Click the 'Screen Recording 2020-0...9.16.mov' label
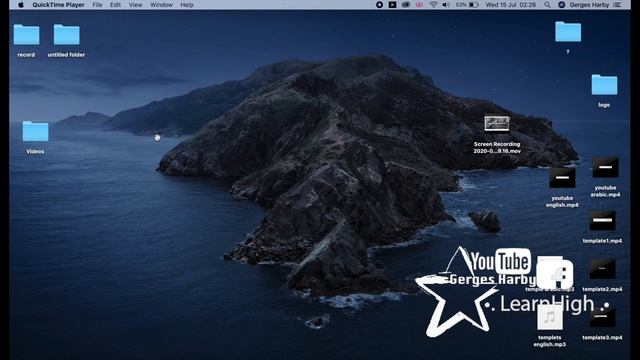This screenshot has height=360, width=640. click(x=497, y=147)
